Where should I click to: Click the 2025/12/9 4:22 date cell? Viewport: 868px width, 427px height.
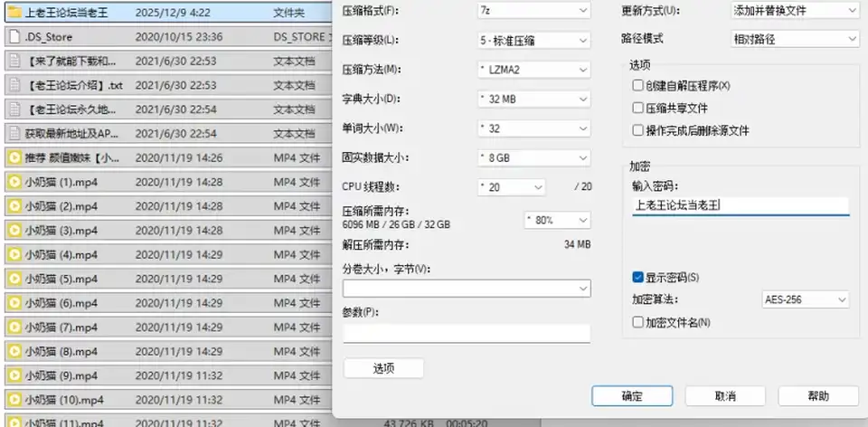173,13
